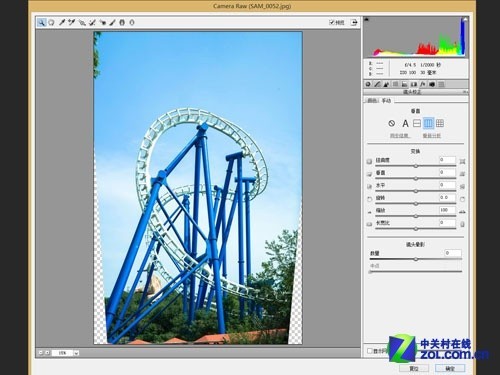Viewport: 500px width, 375px height.
Task: Toggle full screen mode icon
Action: coord(354,22)
